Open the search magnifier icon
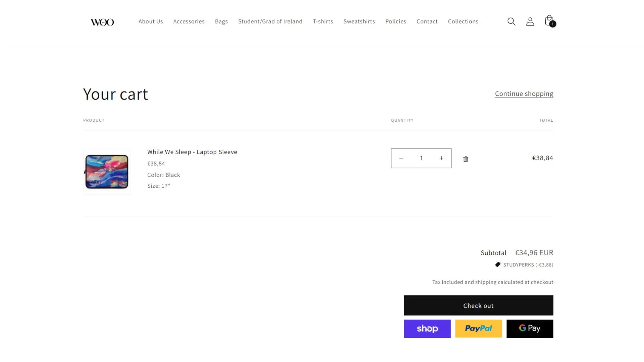The width and height of the screenshot is (644, 362). (x=511, y=21)
